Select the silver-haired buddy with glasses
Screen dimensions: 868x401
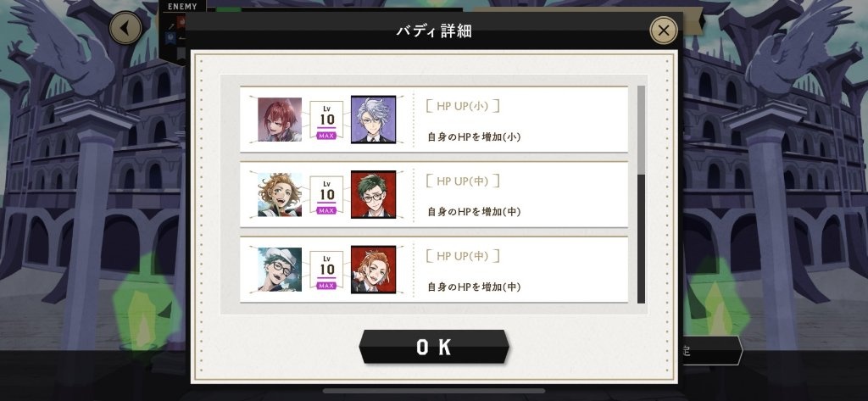click(373, 119)
